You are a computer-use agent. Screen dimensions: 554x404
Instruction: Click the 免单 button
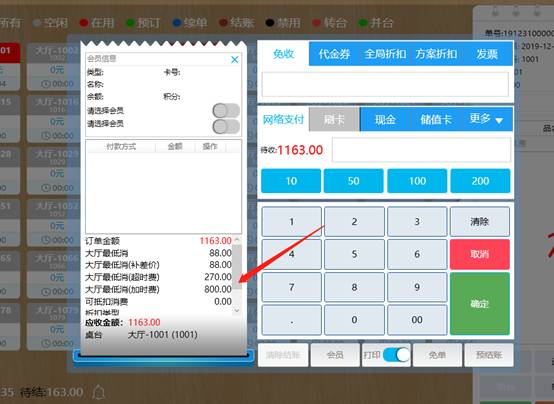[437, 355]
